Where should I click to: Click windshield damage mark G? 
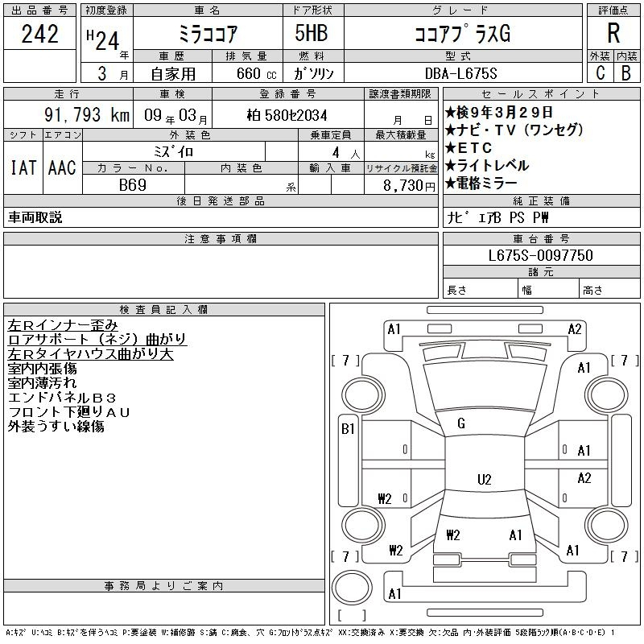[461, 423]
